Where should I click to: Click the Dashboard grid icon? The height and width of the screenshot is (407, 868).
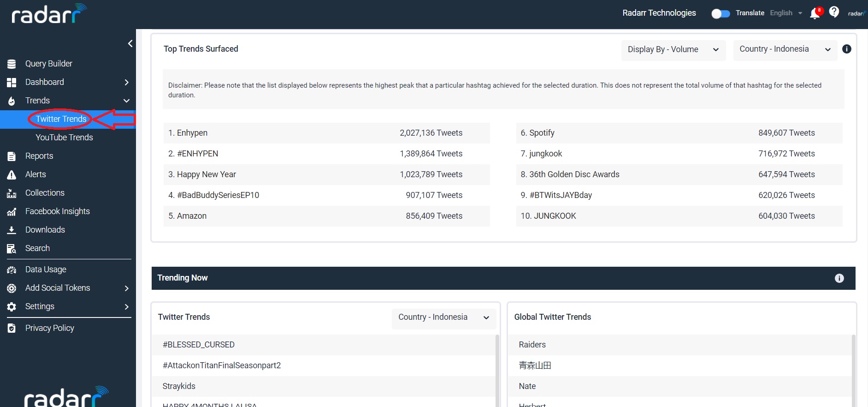[12, 82]
